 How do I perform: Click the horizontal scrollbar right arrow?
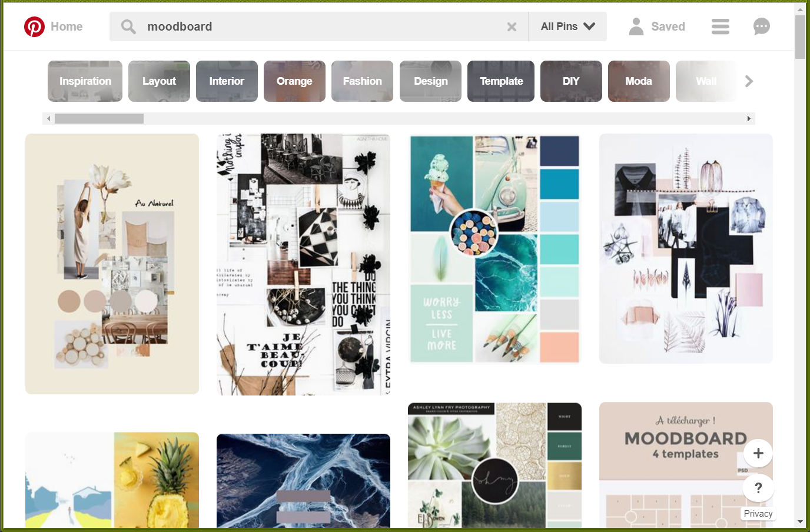click(x=749, y=118)
